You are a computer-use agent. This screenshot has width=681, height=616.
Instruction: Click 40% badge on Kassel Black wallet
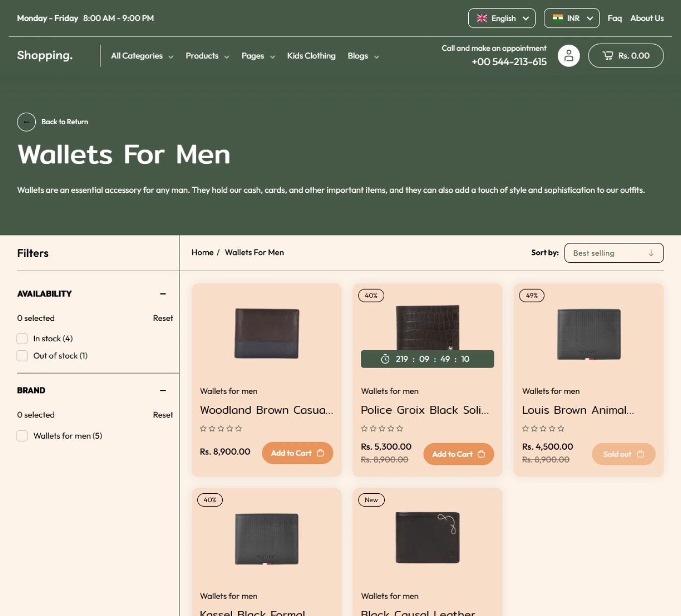[x=210, y=500]
